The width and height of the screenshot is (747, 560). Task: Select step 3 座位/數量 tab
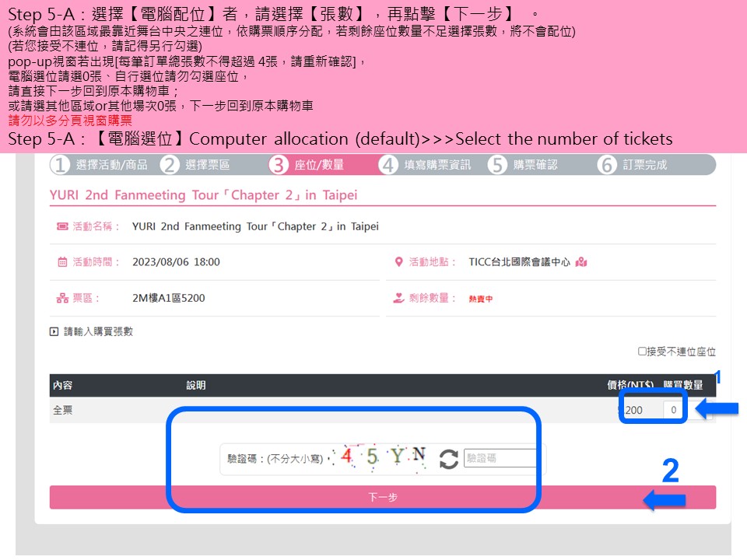tap(307, 165)
